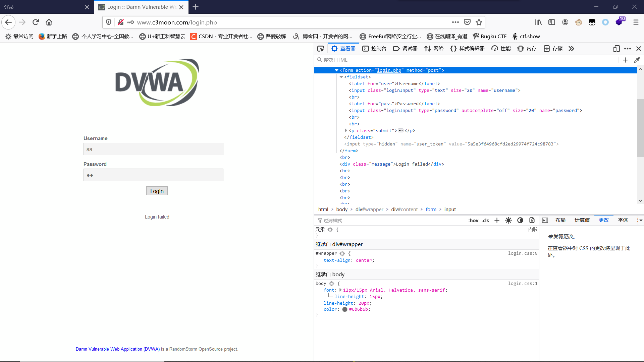Toggle the .cls class panel

[x=485, y=220]
